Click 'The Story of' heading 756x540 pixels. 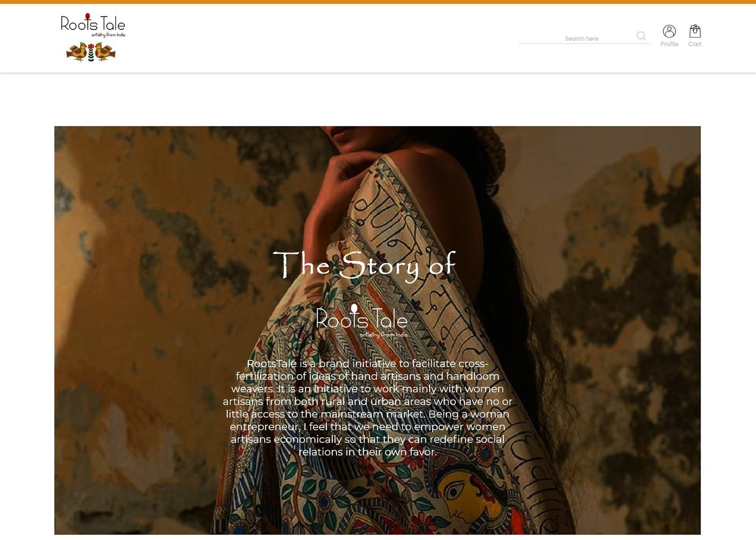pyautogui.click(x=364, y=265)
